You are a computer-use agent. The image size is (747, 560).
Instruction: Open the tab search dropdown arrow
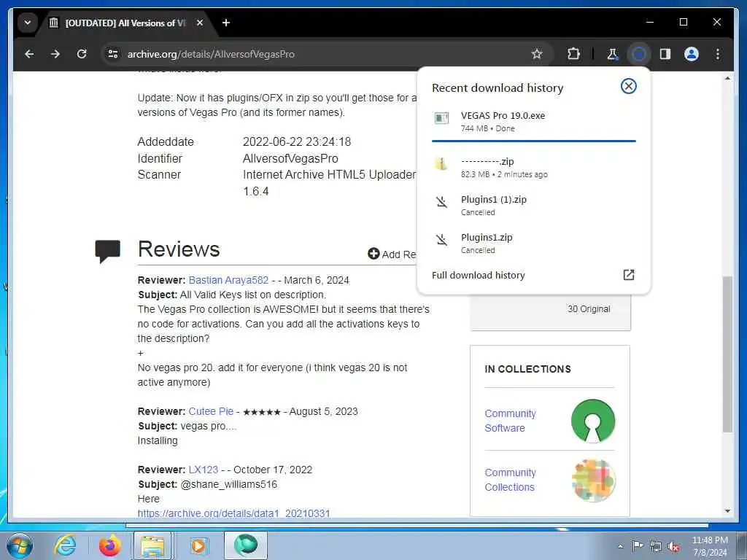coord(28,23)
